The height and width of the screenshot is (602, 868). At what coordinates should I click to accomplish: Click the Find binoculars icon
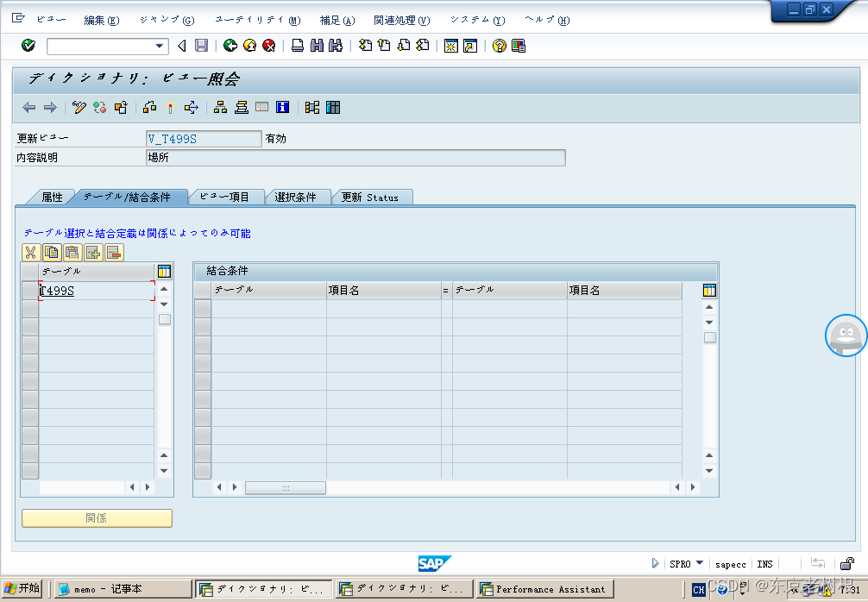coord(318,46)
